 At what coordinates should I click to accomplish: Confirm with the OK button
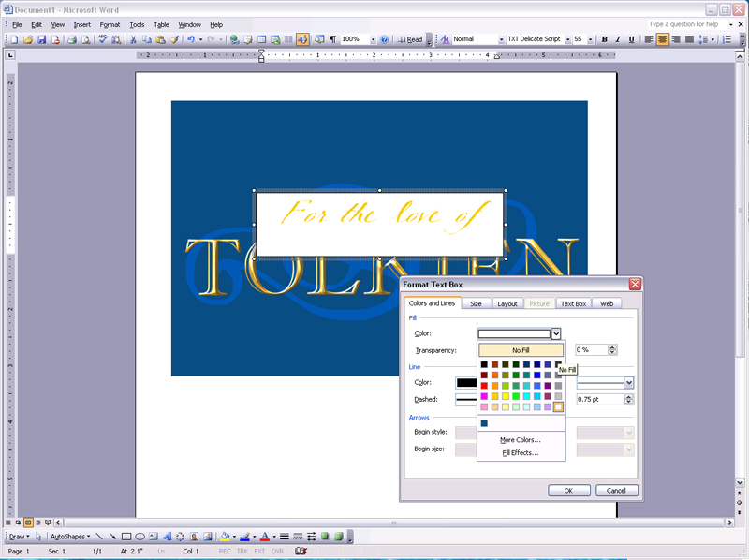tap(569, 491)
